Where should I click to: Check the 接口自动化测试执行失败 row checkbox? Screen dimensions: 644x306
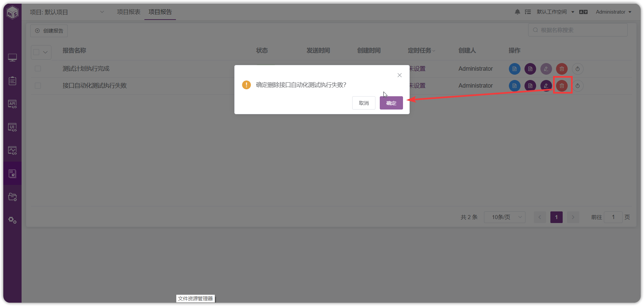click(x=38, y=86)
